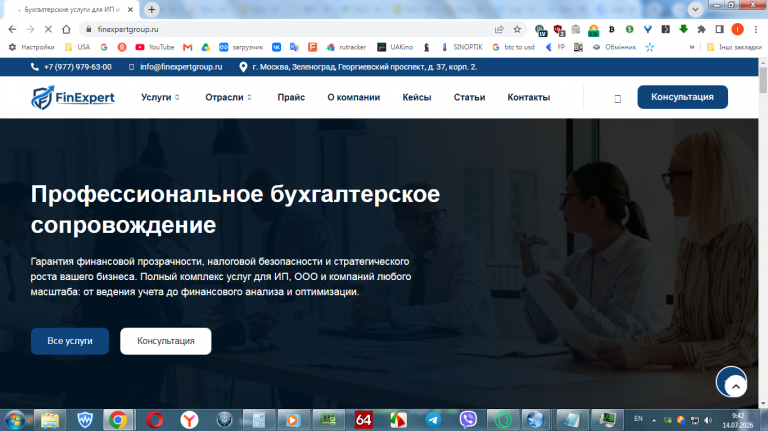Open the YouTube bookmark
768x431 pixels.
(155, 47)
